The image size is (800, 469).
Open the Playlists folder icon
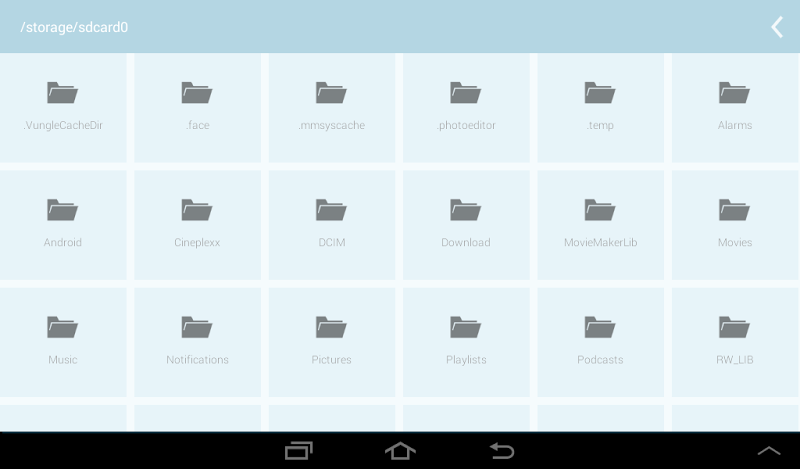click(x=465, y=327)
